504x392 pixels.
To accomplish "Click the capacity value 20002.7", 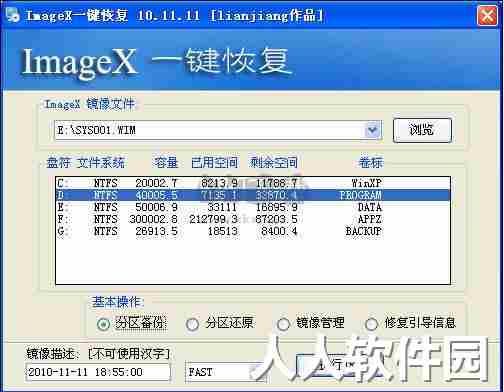I will (x=156, y=183).
